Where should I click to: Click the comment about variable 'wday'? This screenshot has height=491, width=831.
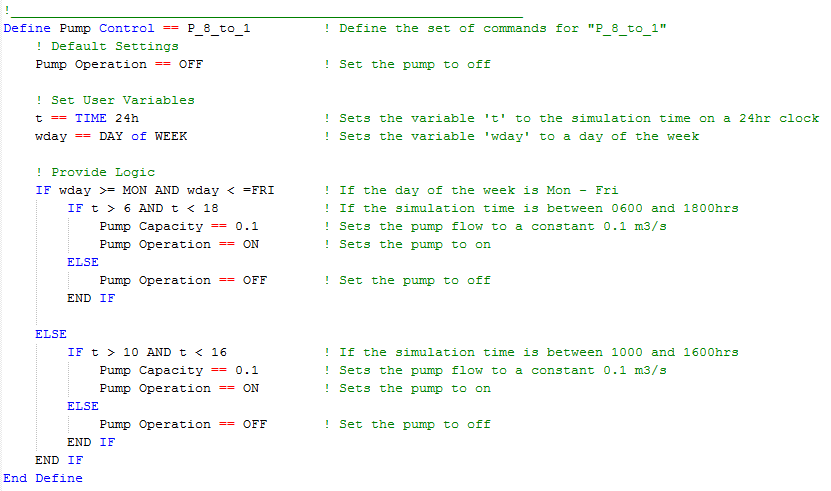pyautogui.click(x=511, y=136)
